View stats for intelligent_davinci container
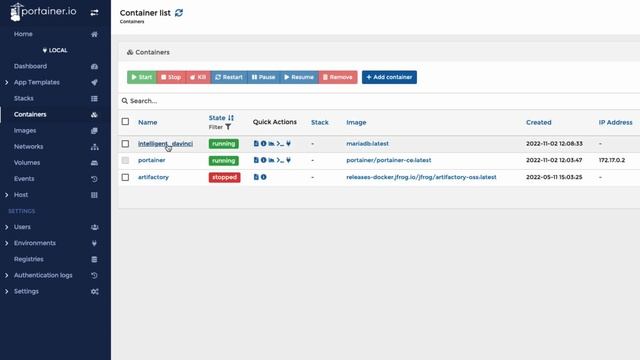The height and width of the screenshot is (360, 640). (271, 144)
